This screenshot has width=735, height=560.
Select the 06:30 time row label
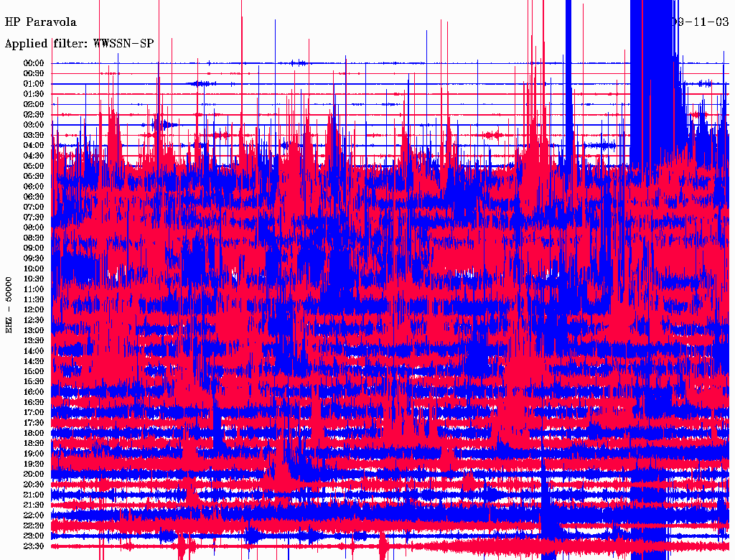(34, 197)
